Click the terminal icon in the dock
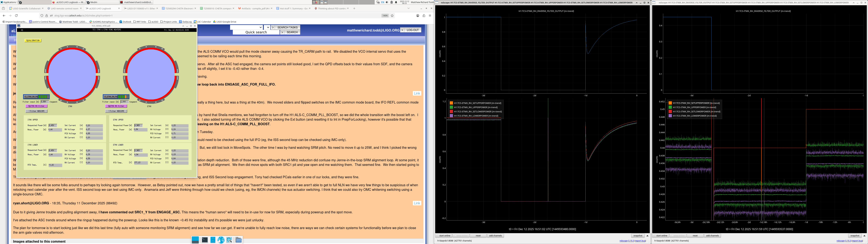The image size is (868, 244). click(x=204, y=240)
